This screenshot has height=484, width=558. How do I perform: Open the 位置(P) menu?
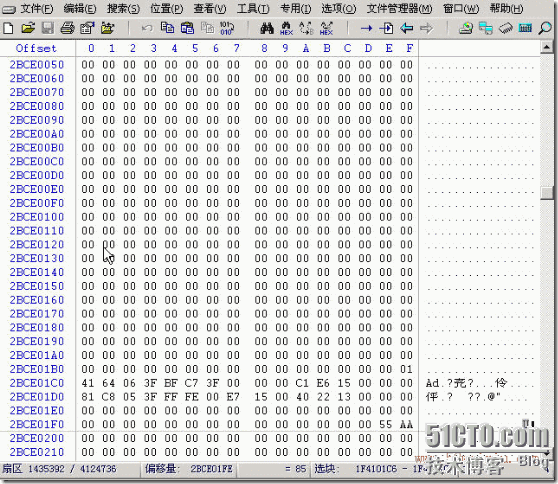[167, 9]
